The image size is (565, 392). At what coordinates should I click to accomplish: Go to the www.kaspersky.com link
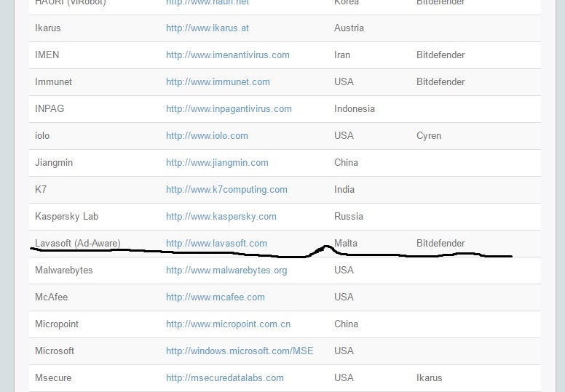coord(221,217)
